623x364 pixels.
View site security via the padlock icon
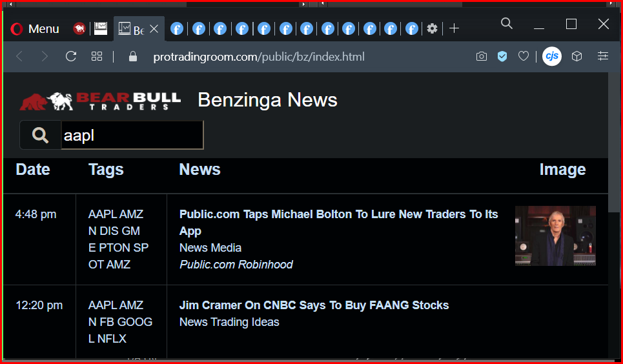[x=133, y=57]
